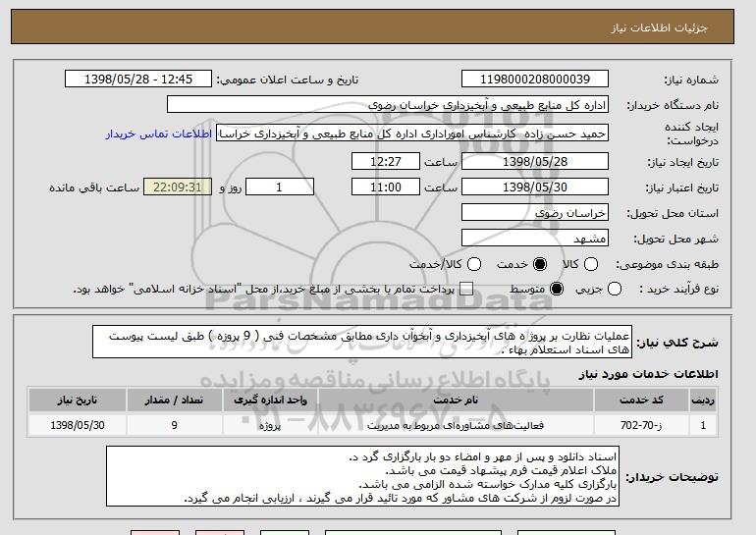Click the شهر محل تحویل field مشهد

535,239
